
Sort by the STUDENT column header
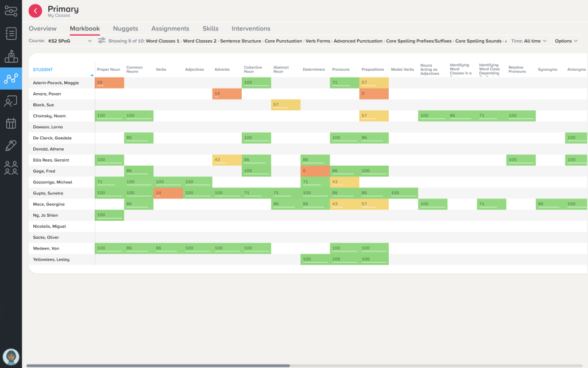point(43,70)
